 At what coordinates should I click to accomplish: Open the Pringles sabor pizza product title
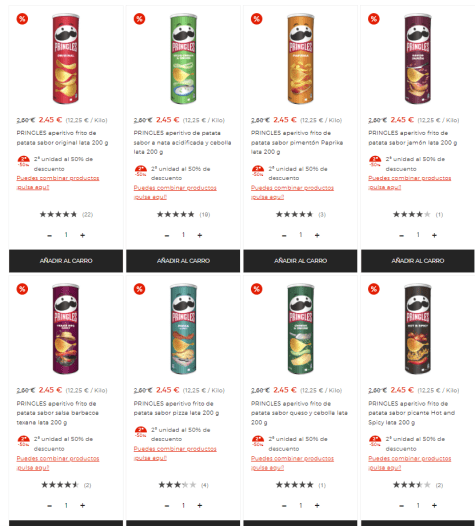(176, 408)
